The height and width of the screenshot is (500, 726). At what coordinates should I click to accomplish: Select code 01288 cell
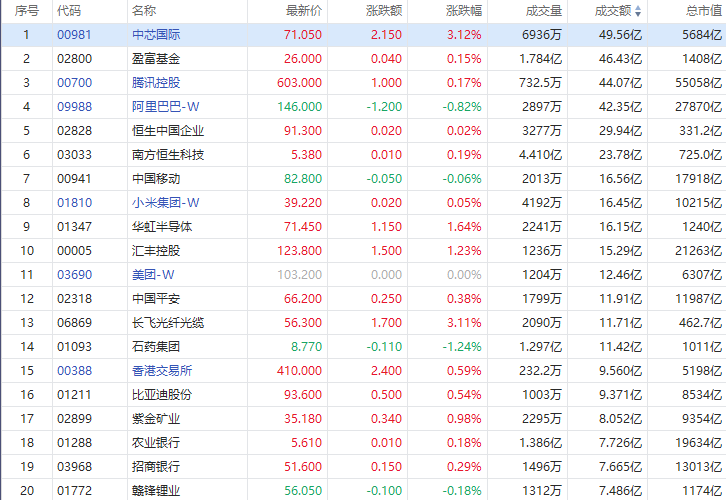(x=74, y=443)
